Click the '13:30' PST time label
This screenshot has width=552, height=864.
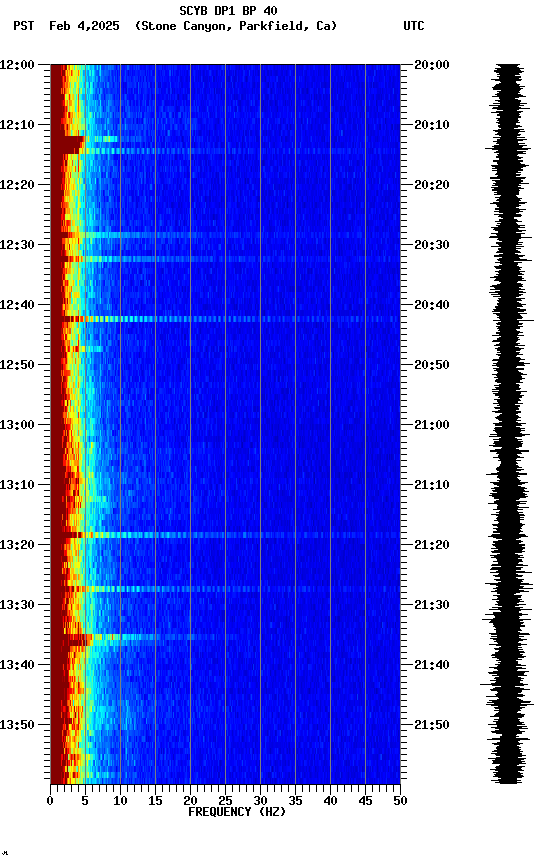click(17, 605)
